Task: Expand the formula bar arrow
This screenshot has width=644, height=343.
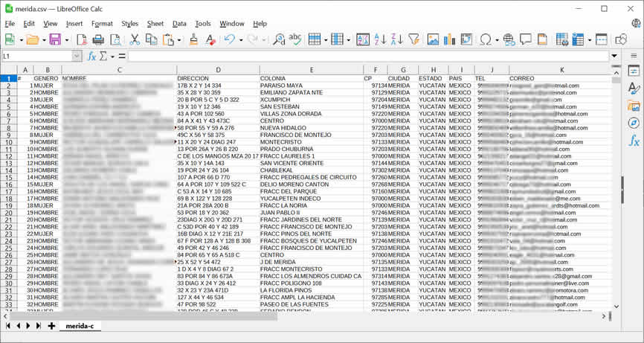Action: (x=614, y=57)
